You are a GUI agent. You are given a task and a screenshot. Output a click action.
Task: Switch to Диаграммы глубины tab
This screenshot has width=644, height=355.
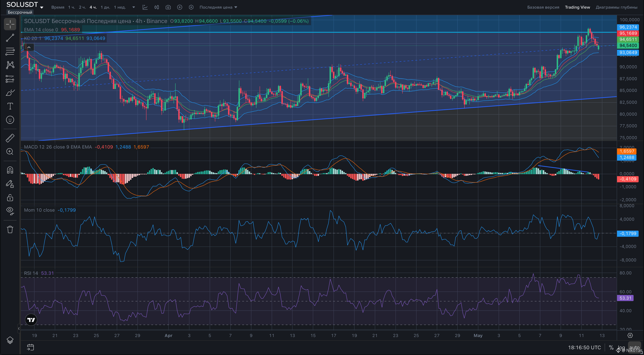point(617,7)
